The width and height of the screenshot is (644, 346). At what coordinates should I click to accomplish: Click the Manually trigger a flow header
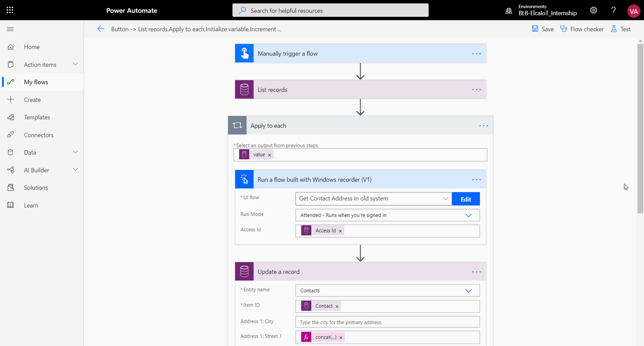pos(360,53)
